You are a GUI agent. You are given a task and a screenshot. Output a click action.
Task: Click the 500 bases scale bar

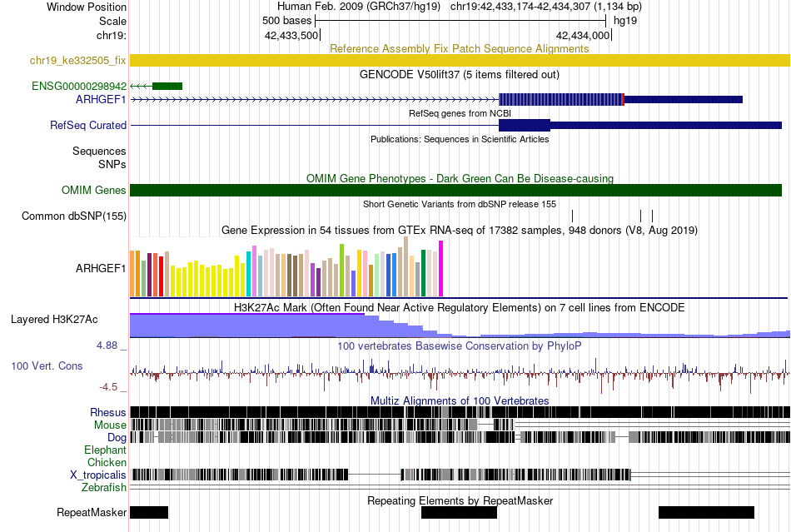[460, 21]
